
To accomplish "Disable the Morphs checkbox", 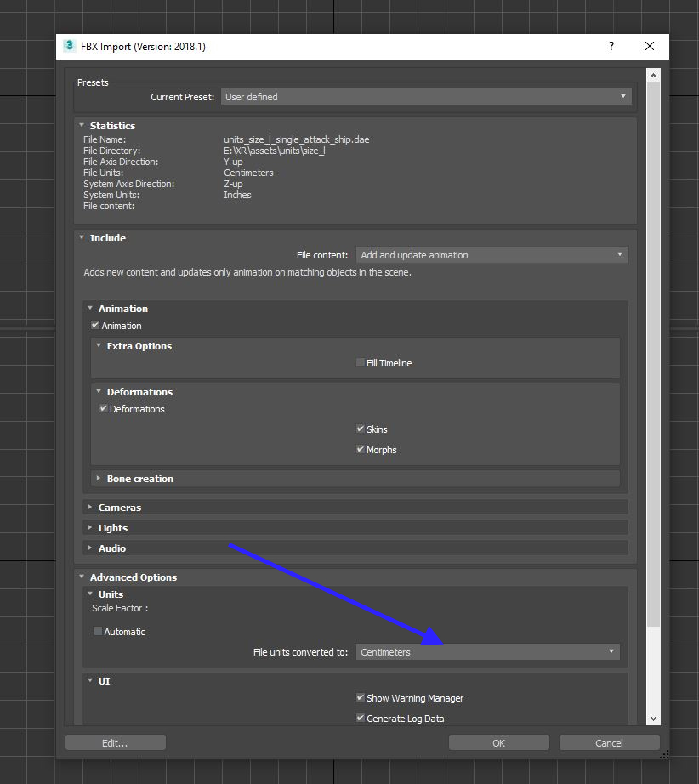I will [361, 450].
